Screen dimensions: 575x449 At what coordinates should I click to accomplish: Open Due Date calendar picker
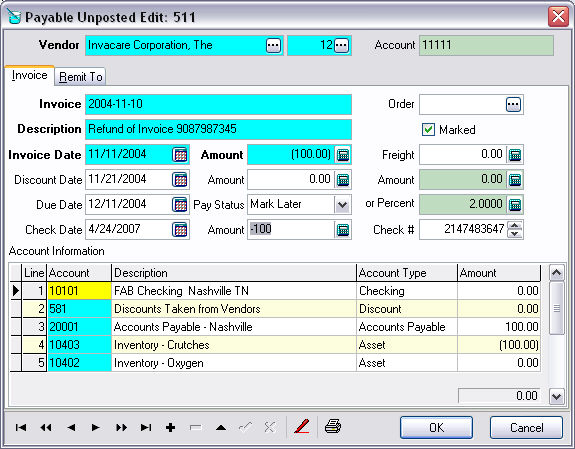point(180,205)
